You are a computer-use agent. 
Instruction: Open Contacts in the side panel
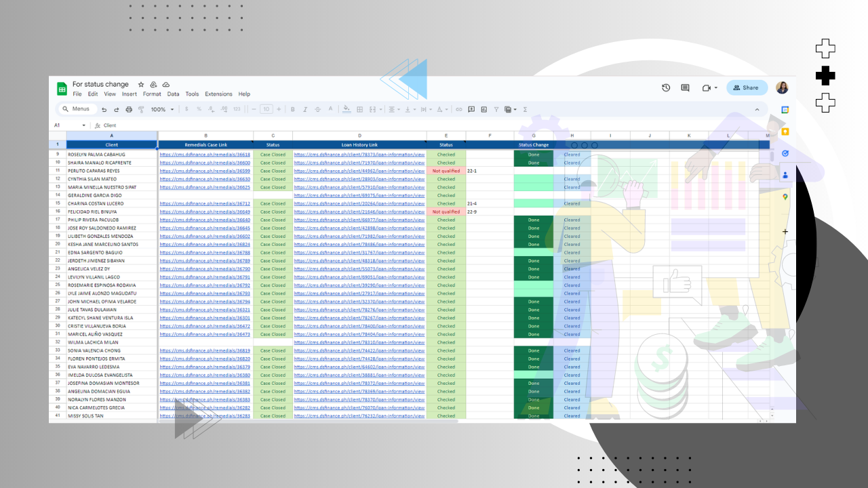tap(785, 175)
